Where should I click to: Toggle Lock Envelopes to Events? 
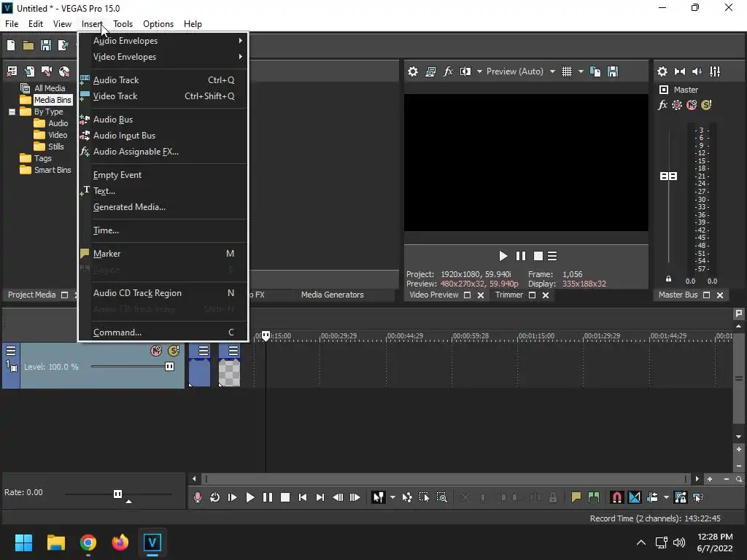[681, 497]
